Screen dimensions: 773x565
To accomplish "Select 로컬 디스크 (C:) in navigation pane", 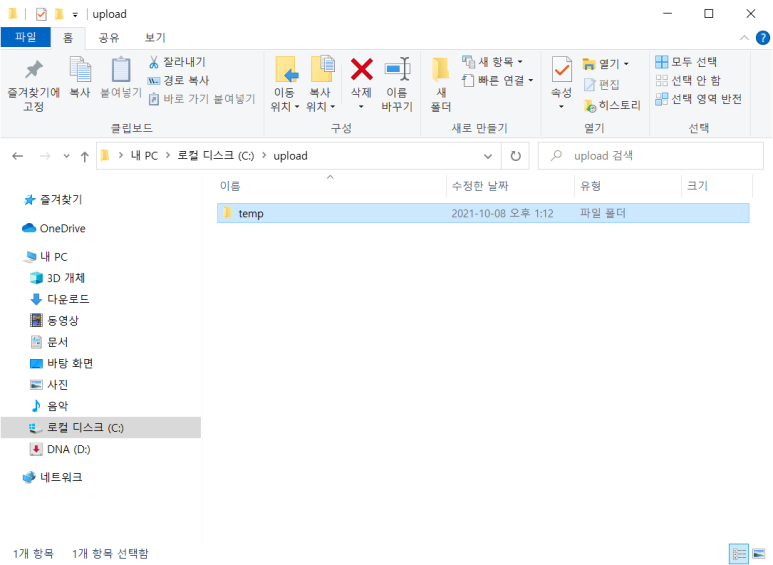I will (101, 427).
